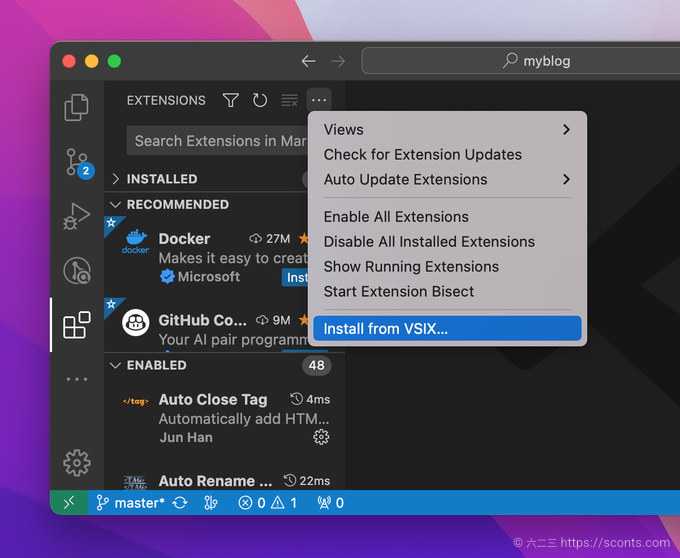The width and height of the screenshot is (680, 558).
Task: Open the Manage gear in activity bar
Action: click(x=77, y=463)
